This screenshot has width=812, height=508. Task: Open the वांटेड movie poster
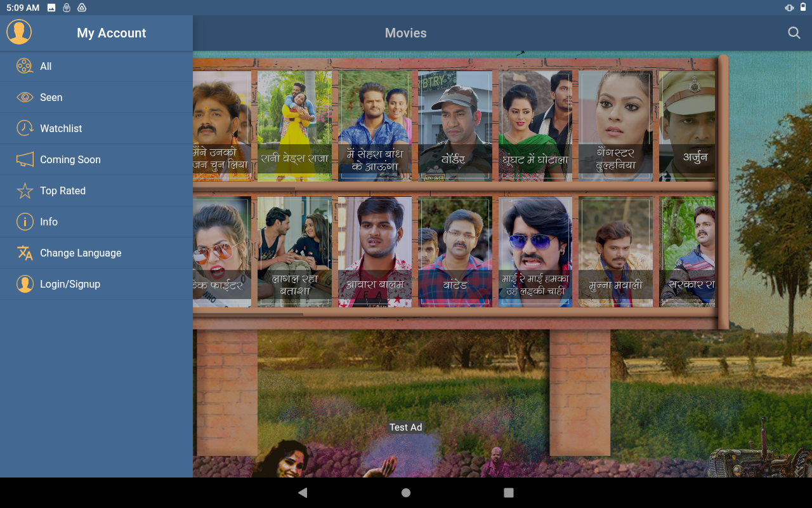455,251
